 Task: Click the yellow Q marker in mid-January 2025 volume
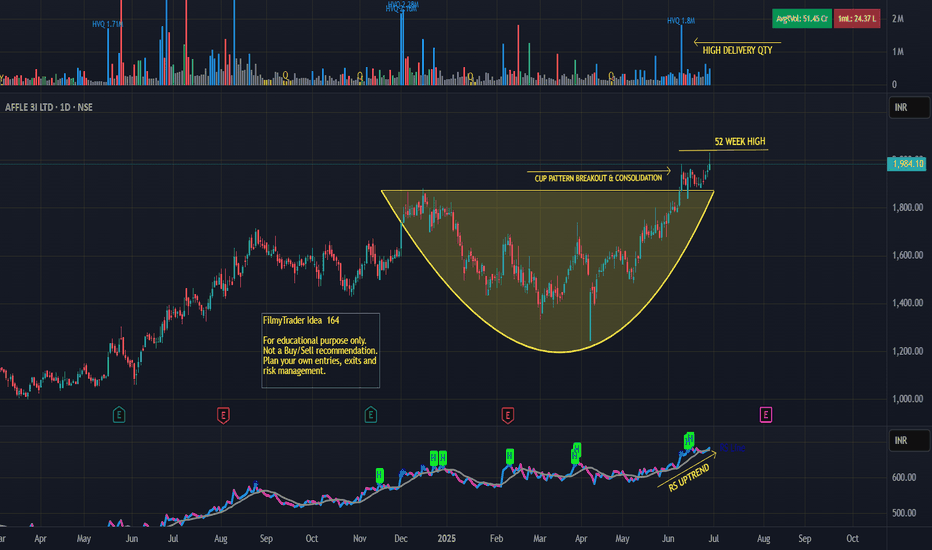point(471,76)
